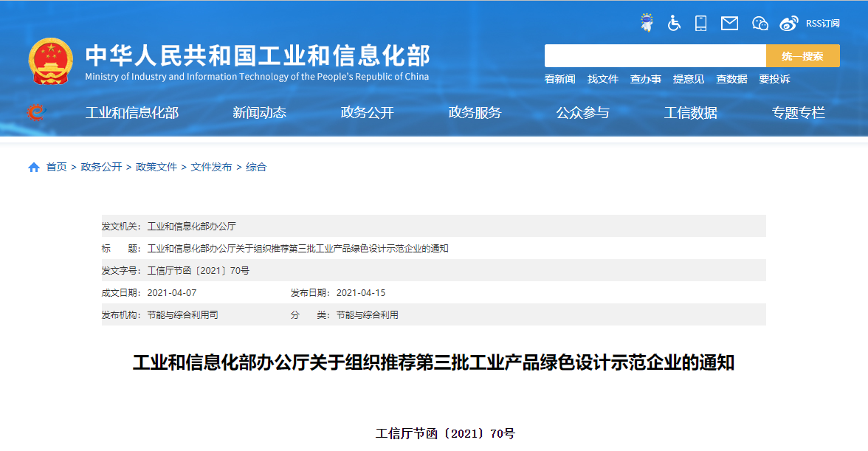The height and width of the screenshot is (451, 868).
Task: Open the RSS订阅 link
Action: coord(822,24)
